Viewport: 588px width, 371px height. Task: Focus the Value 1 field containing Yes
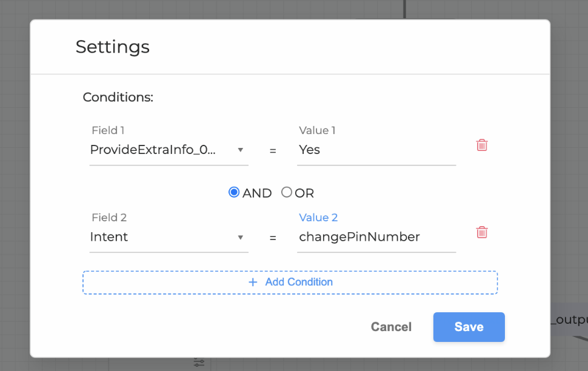376,150
